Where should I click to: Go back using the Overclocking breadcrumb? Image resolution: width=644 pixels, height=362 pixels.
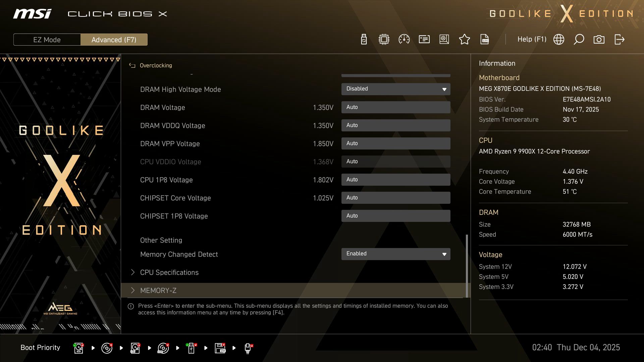point(150,65)
